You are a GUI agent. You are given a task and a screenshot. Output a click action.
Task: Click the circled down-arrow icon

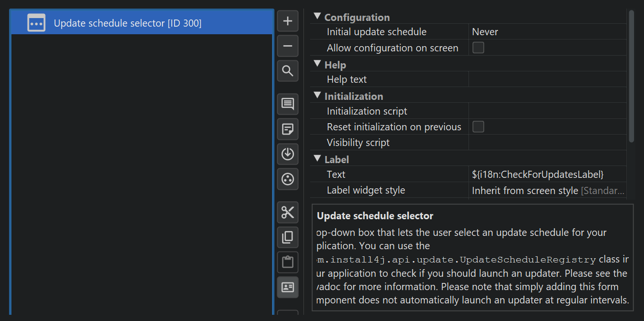coord(288,154)
